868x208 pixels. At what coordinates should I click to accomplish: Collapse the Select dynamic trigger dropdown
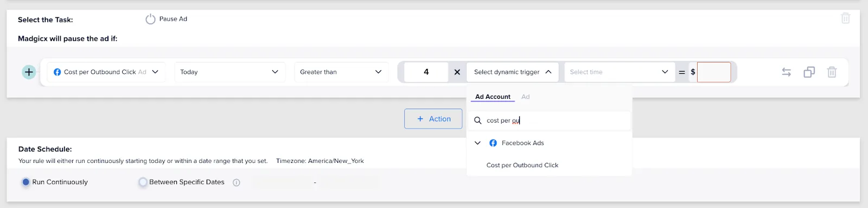[x=512, y=72]
